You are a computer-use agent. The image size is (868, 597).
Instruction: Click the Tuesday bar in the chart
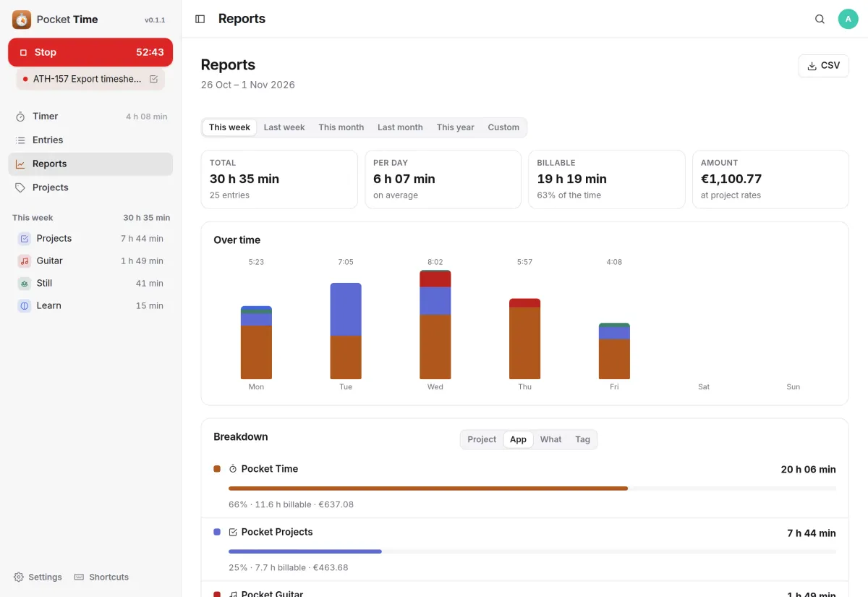point(346,331)
